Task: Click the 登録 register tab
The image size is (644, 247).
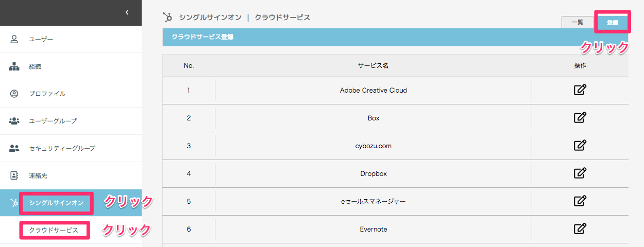Action: tap(613, 23)
